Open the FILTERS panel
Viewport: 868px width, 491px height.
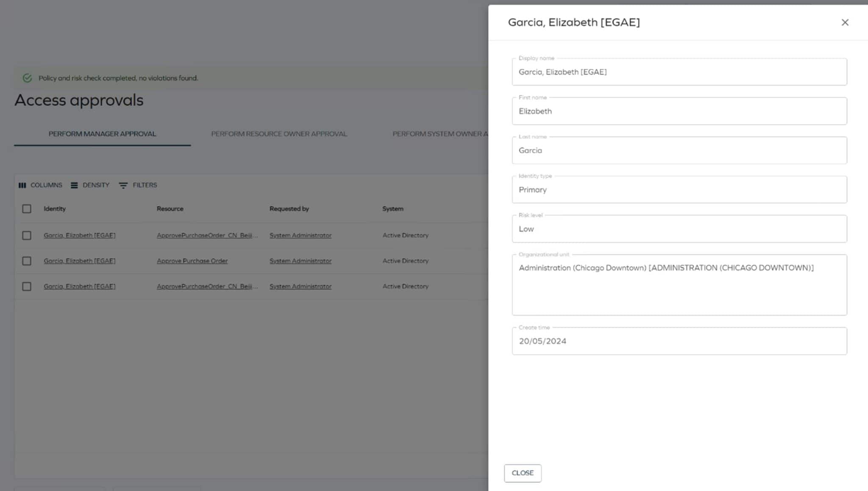coord(138,185)
